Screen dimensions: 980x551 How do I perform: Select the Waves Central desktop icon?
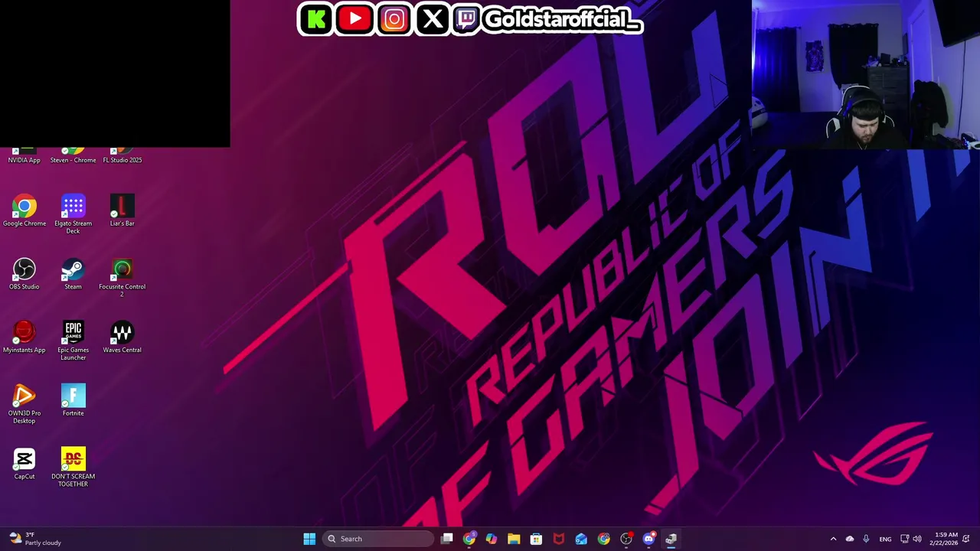pos(122,337)
